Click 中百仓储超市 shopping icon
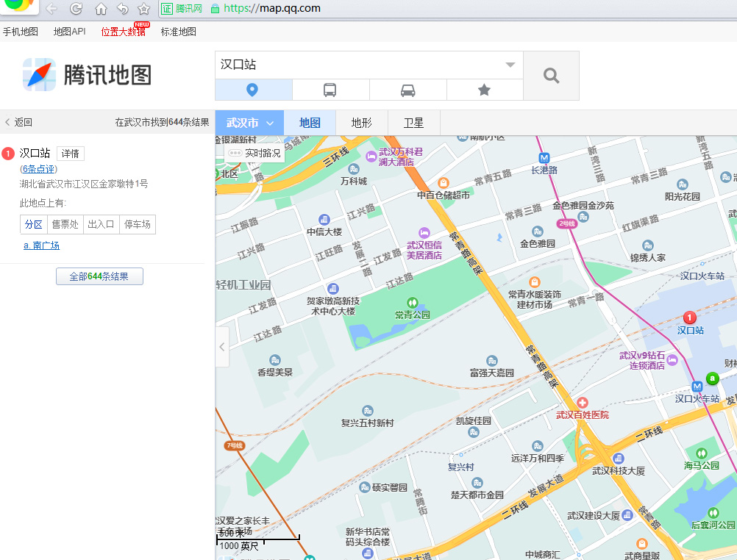The image size is (737, 560). [x=444, y=183]
